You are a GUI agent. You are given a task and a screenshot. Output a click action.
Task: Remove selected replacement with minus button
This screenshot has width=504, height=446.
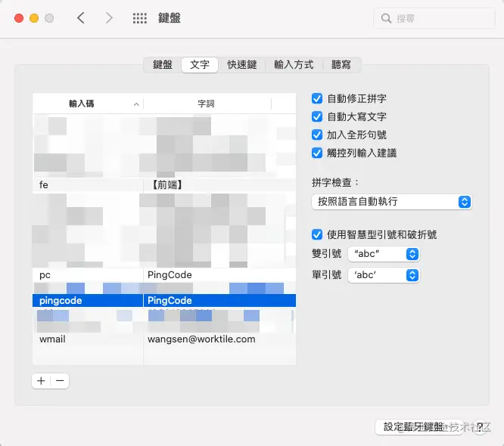pos(60,381)
